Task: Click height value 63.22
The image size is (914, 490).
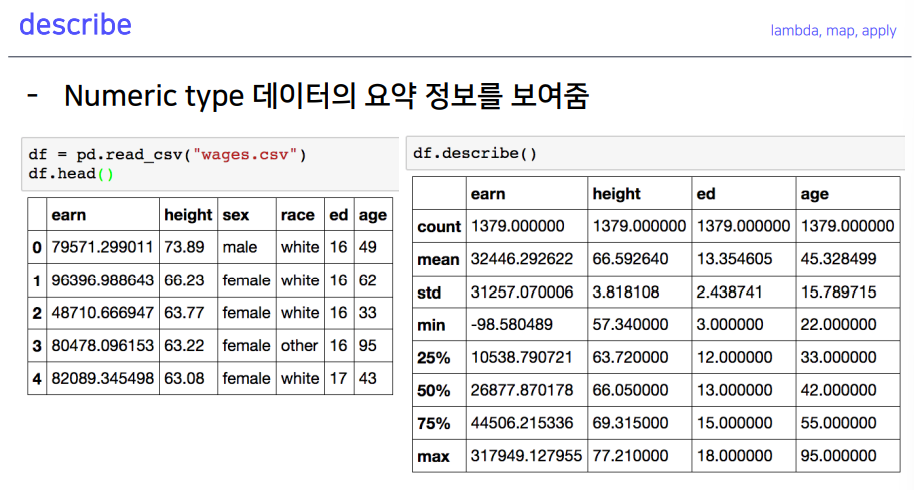Action: pyautogui.click(x=184, y=346)
